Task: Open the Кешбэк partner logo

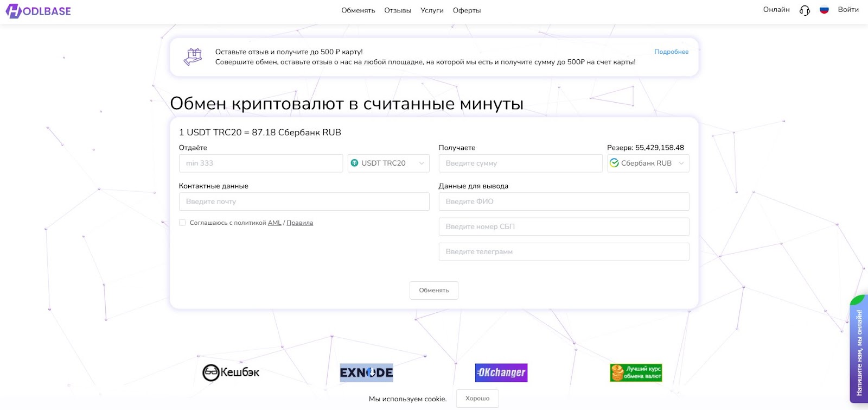Action: [231, 373]
